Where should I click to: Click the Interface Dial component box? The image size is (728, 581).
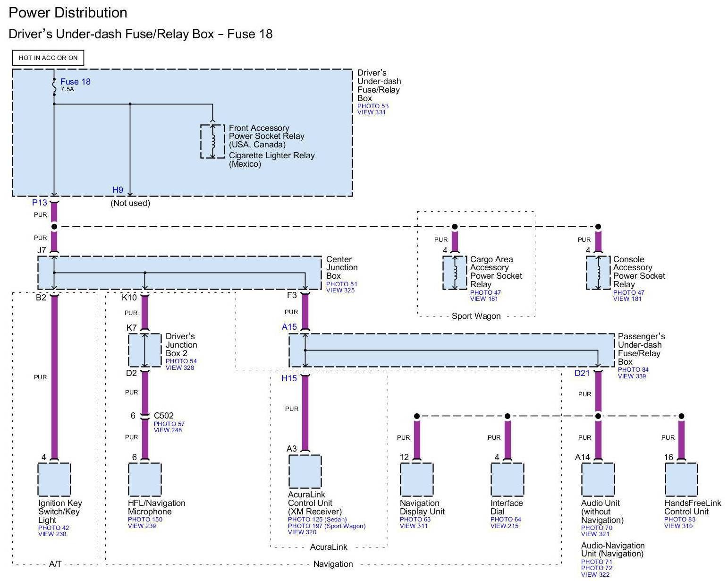[508, 479]
